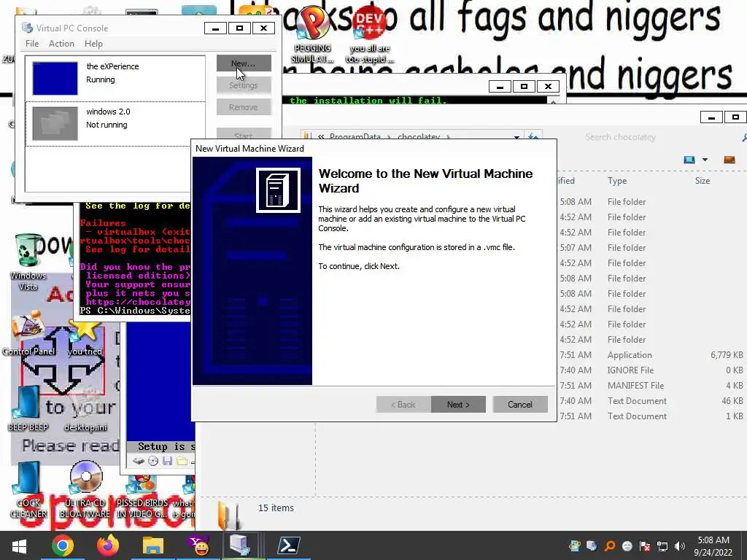Open the File menu in Virtual PC Console

tap(32, 43)
